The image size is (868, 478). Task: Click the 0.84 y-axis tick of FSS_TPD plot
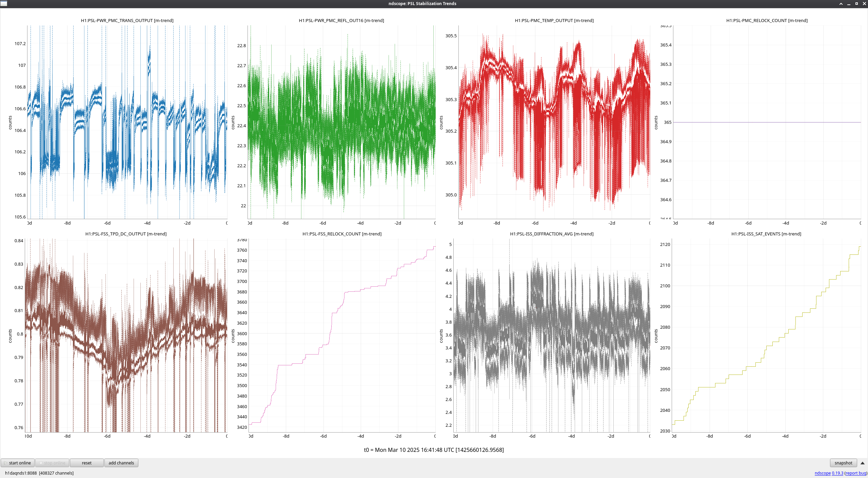tap(19, 241)
